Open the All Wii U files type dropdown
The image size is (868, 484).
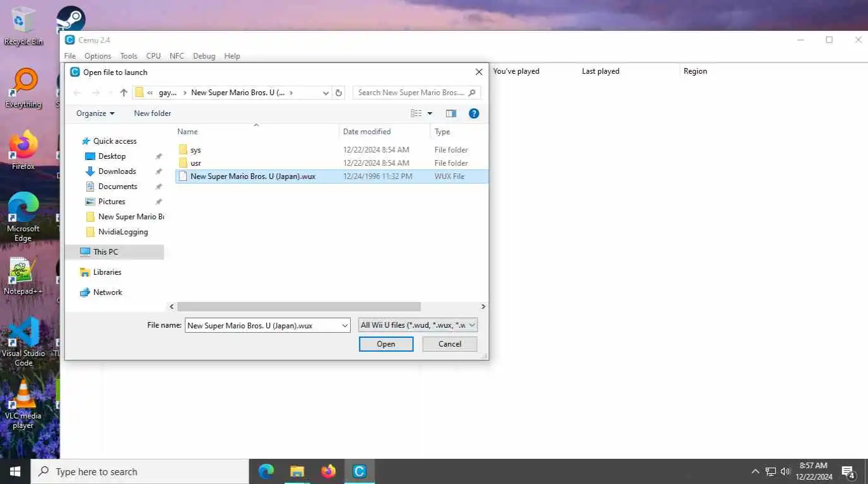[x=418, y=325]
